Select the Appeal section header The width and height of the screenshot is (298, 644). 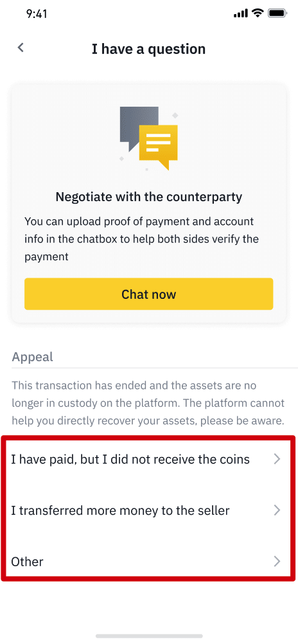pos(32,357)
